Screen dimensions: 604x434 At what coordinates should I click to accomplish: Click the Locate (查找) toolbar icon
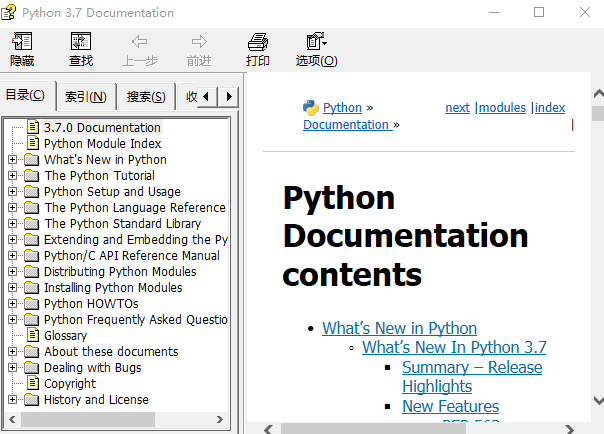81,42
